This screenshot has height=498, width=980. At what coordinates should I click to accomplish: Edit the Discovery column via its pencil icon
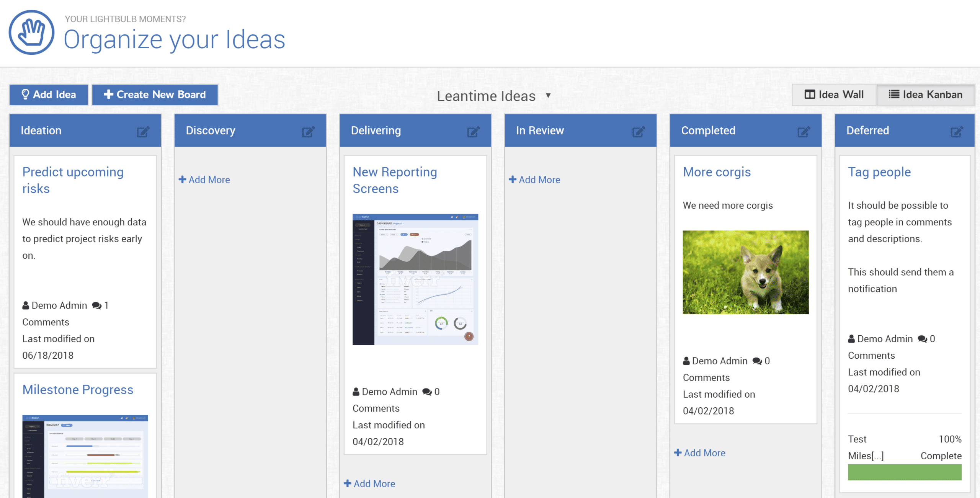pyautogui.click(x=308, y=132)
